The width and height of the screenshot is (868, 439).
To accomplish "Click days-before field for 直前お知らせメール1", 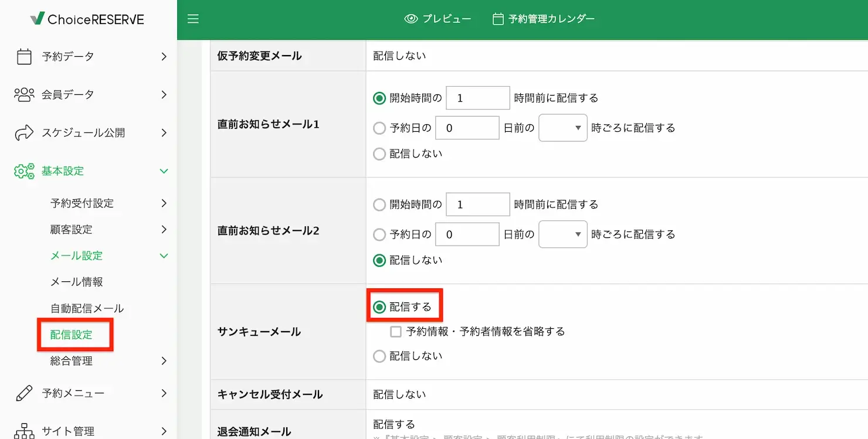I will (x=467, y=128).
